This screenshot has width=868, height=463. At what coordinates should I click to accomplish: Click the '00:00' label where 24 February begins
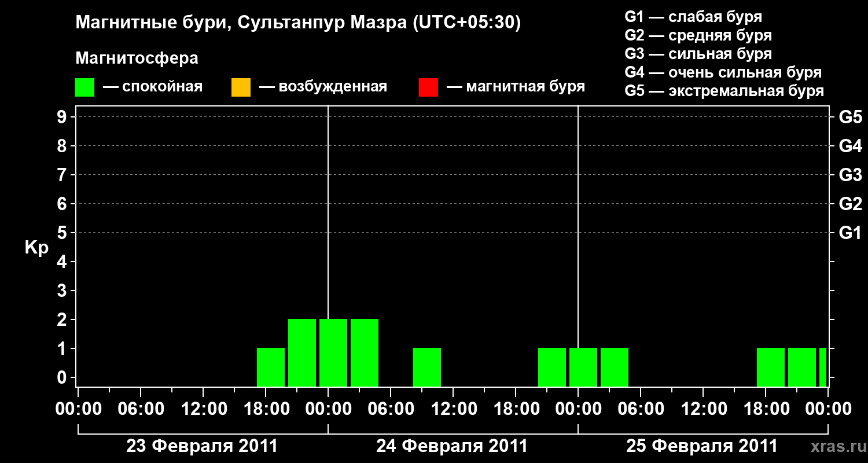click(x=328, y=409)
